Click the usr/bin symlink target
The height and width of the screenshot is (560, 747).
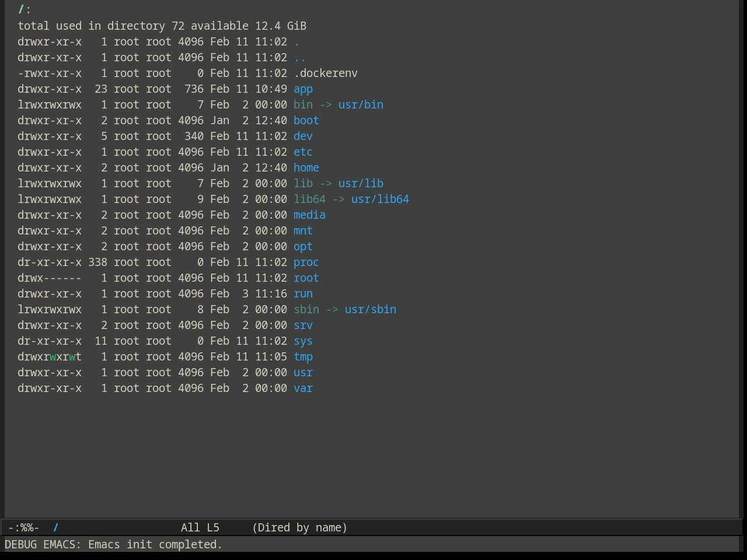361,105
